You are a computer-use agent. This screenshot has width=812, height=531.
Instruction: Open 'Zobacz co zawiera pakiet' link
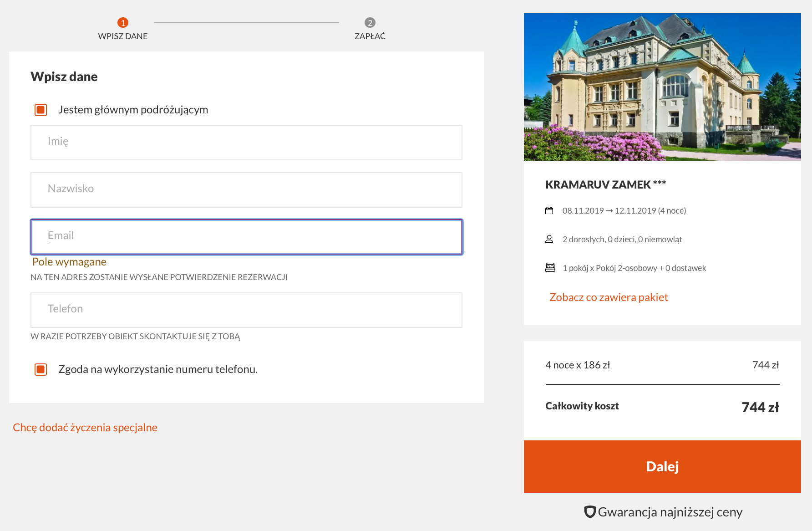[x=609, y=297]
